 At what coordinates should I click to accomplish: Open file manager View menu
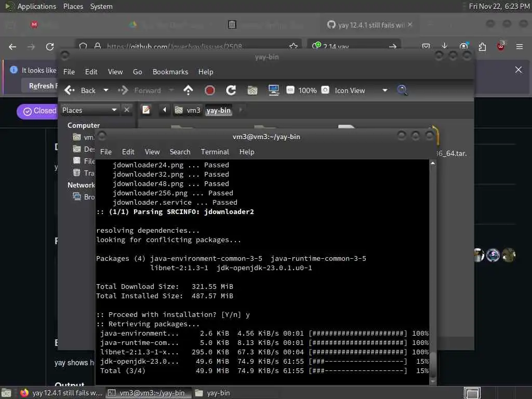pyautogui.click(x=115, y=72)
